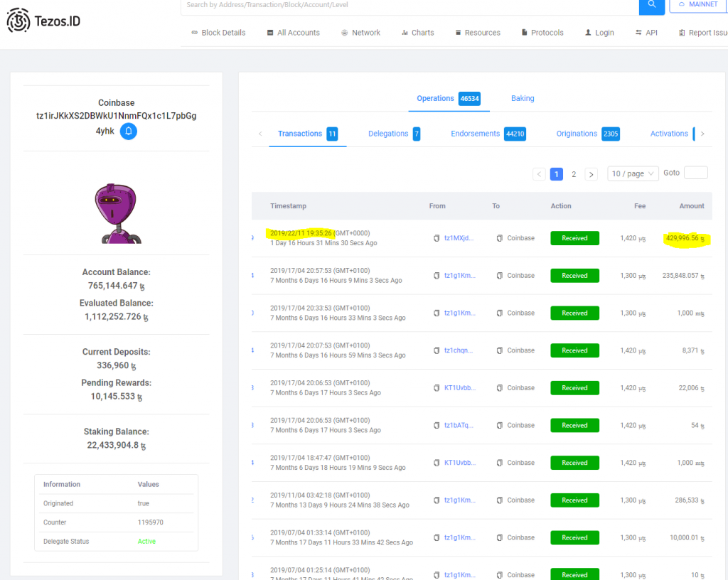Copy the tz1chqn... sender address icon
Screen dimensions: 728x580
(x=437, y=350)
